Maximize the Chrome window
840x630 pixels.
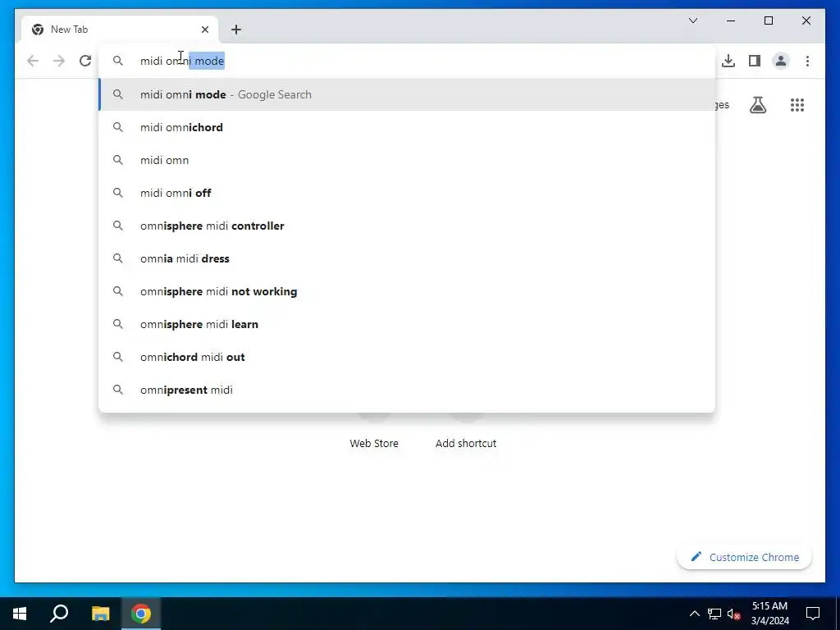768,21
